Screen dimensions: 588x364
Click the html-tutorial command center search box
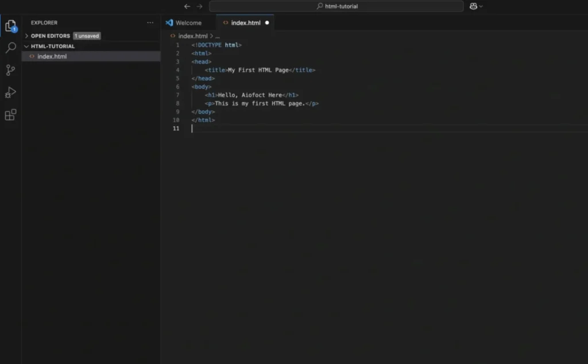pos(336,6)
